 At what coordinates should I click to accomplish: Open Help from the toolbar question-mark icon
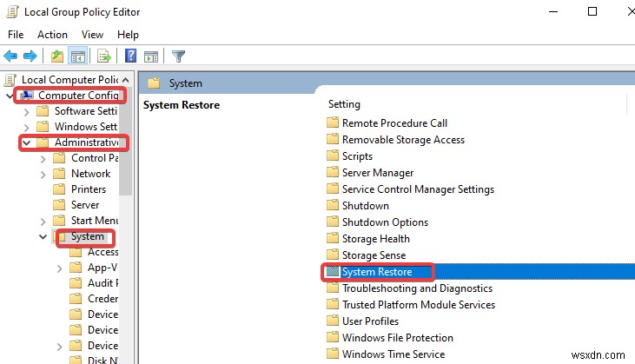[130, 56]
